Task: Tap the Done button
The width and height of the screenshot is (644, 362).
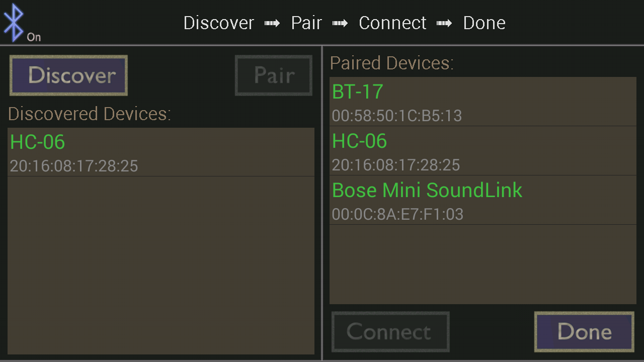Action: point(584,332)
